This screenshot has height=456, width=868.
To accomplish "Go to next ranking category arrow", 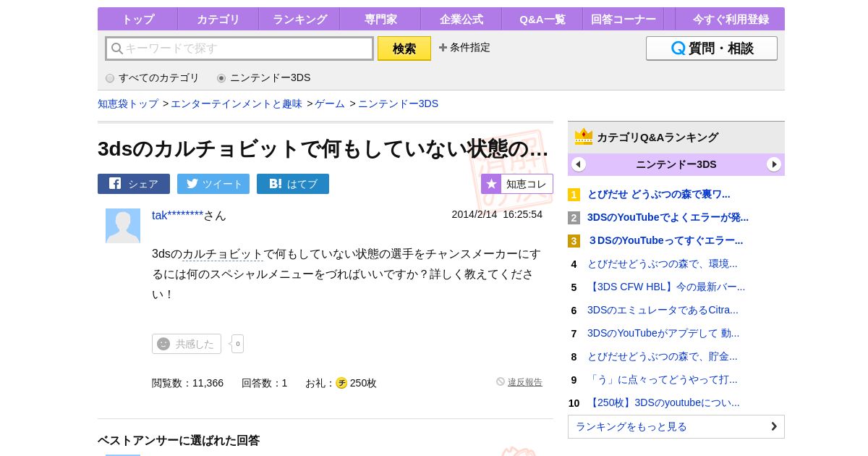I will [774, 164].
